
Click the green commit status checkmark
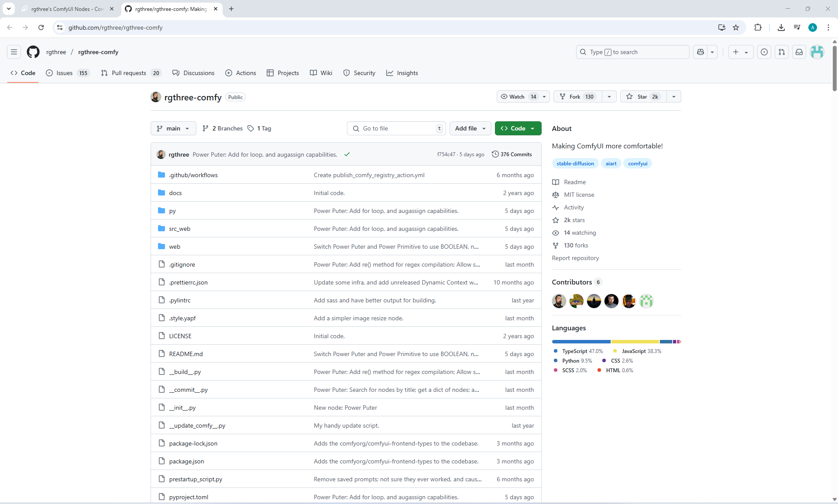tap(347, 154)
